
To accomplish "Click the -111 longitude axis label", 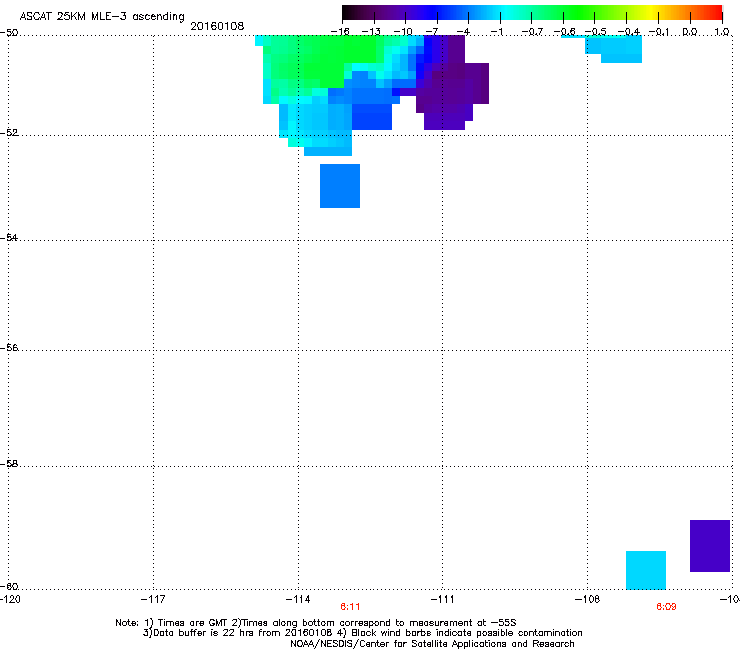I will (x=442, y=599).
